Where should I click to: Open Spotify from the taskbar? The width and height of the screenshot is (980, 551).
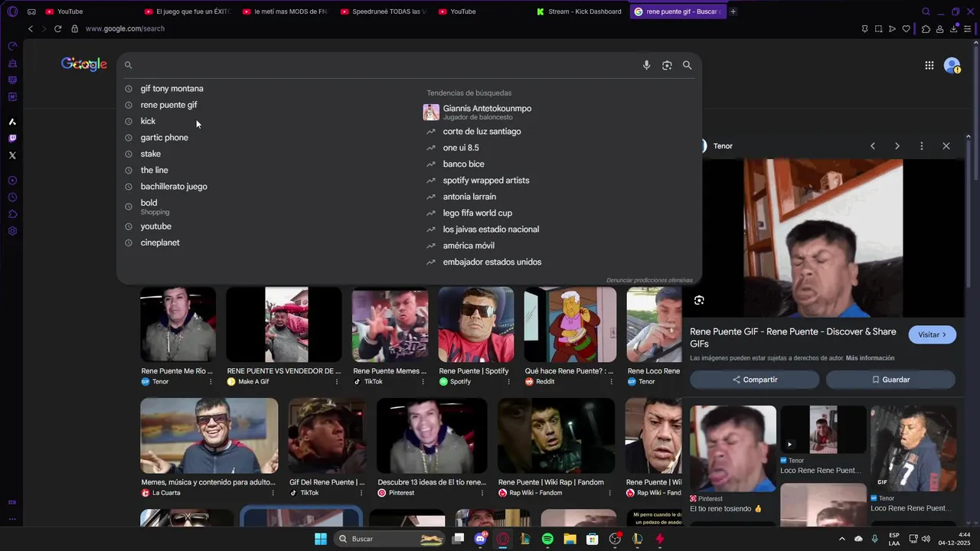click(547, 539)
